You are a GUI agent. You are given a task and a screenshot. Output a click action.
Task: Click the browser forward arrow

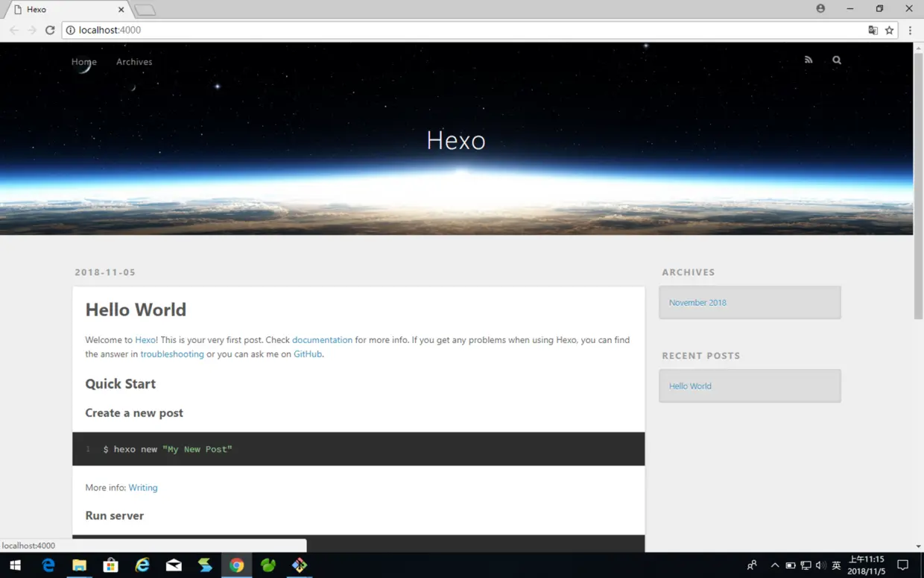(31, 30)
